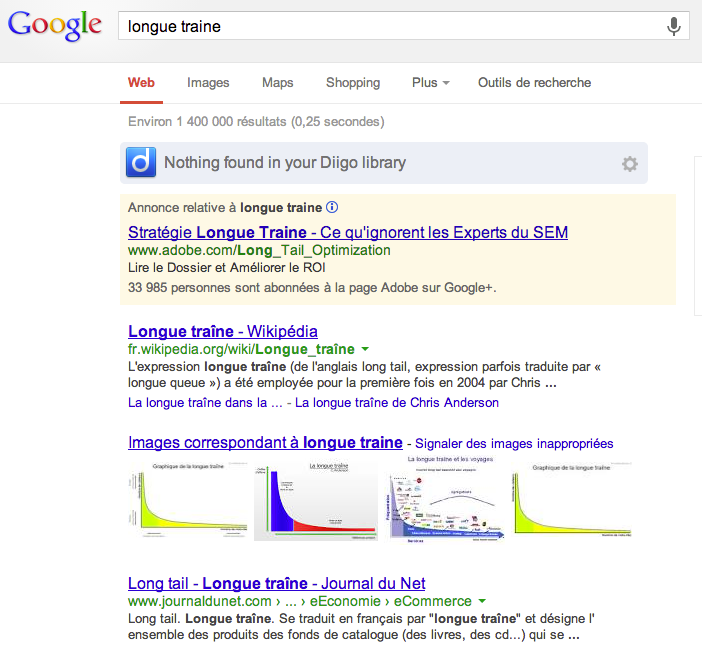Open Outils de recherche
The width and height of the screenshot is (702, 660).
[535, 83]
